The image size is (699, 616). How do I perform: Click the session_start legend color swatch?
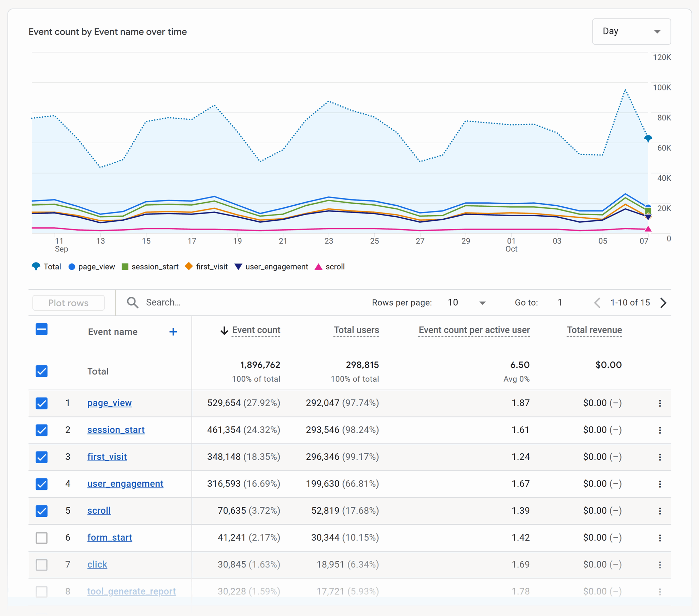[x=125, y=267]
